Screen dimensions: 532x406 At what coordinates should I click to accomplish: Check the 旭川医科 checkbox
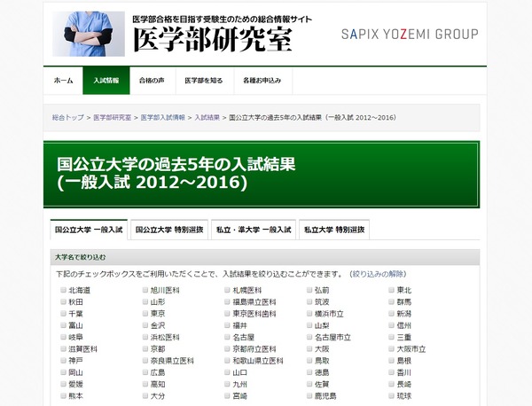click(145, 290)
